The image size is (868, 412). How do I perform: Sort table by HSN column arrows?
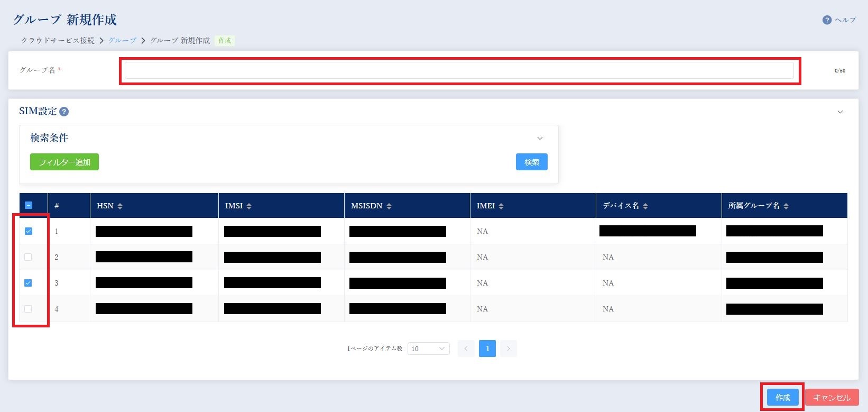(120, 206)
